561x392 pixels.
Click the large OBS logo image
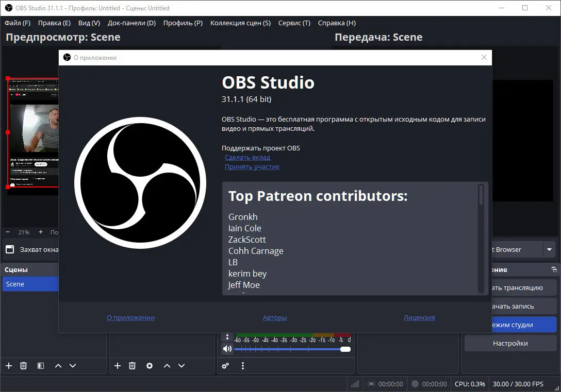(x=140, y=182)
